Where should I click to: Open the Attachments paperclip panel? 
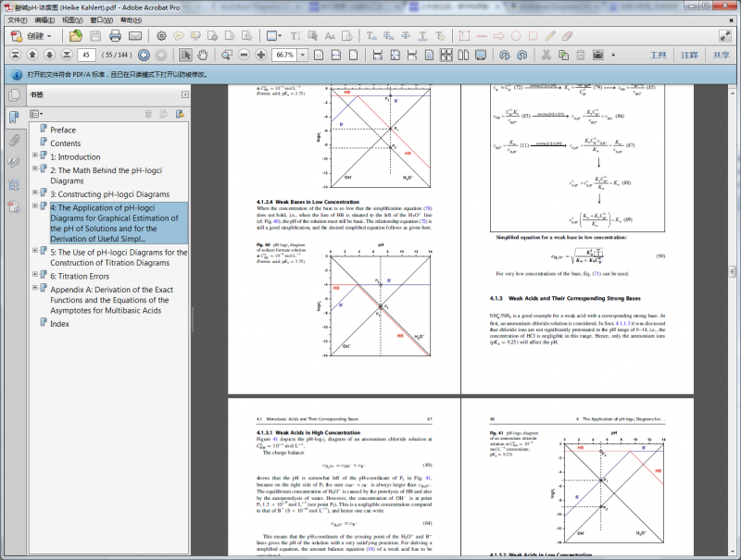tap(14, 141)
